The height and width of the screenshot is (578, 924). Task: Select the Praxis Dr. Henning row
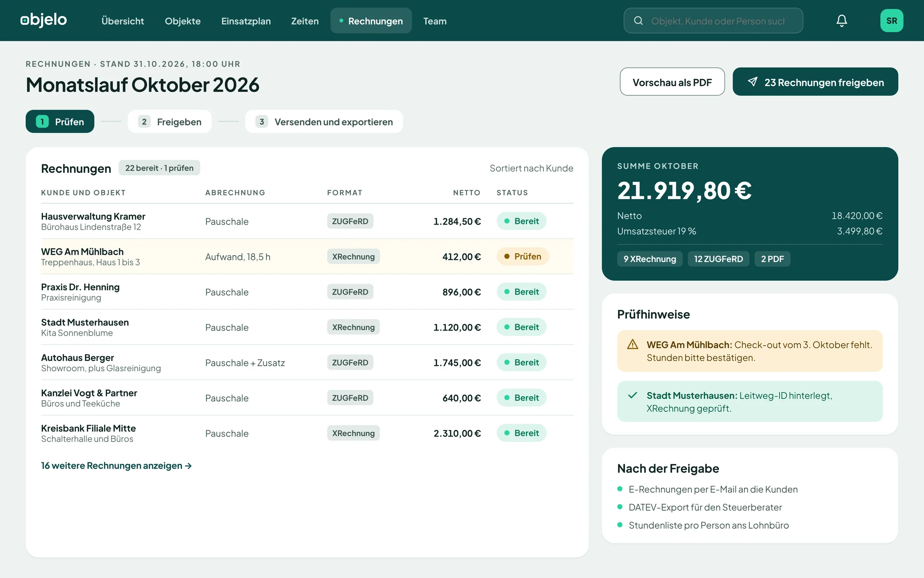click(307, 292)
